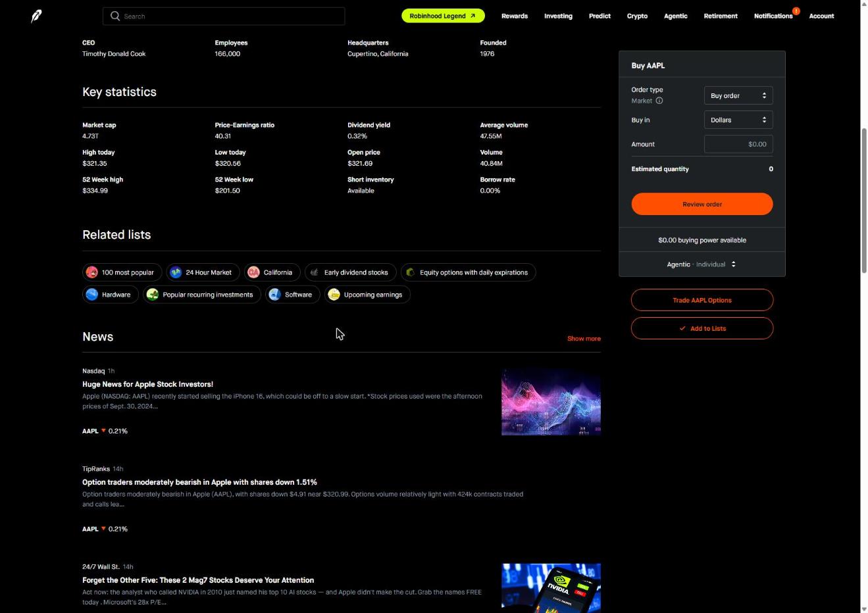
Task: Click AAPL ticker under the Nasdaq article
Action: pos(90,431)
